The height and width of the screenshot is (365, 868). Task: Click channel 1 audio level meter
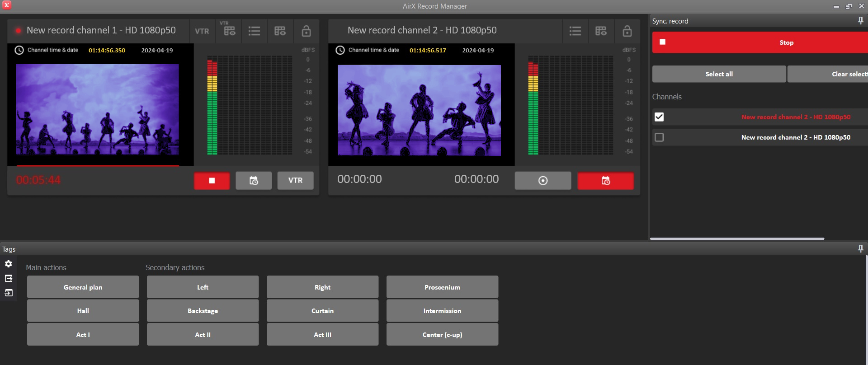(250, 105)
